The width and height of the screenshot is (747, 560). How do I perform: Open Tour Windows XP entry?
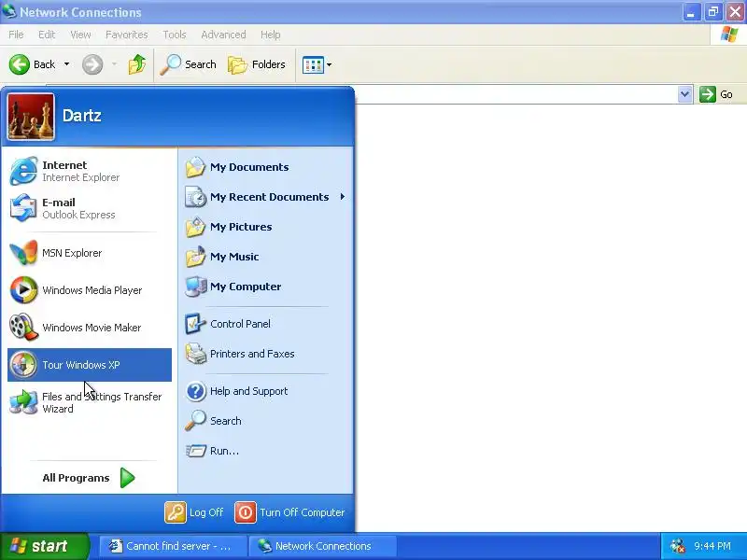click(x=90, y=365)
